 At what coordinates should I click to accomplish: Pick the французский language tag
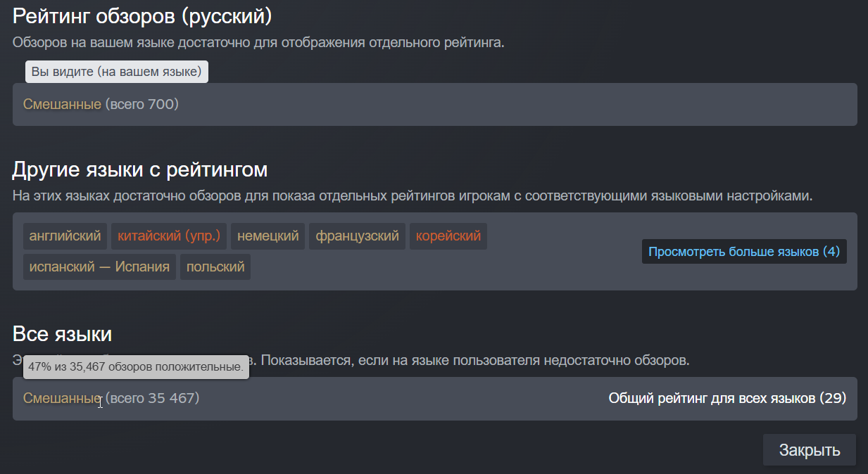pyautogui.click(x=357, y=236)
